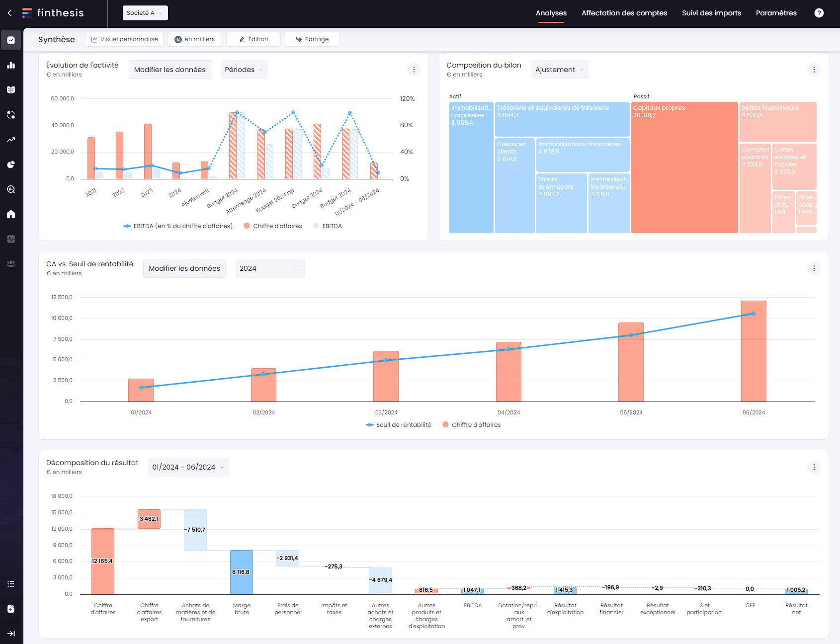Image resolution: width=840 pixels, height=644 pixels.
Task: Open the magnifier analysis sidebar icon
Action: point(11,189)
